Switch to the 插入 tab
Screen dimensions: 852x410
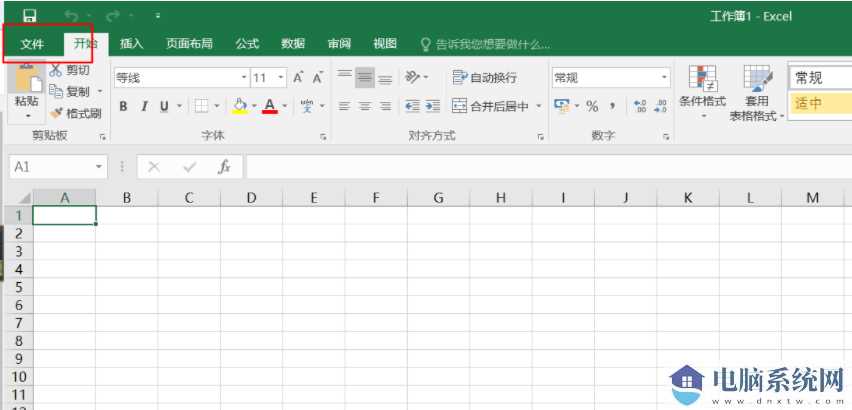pos(131,44)
